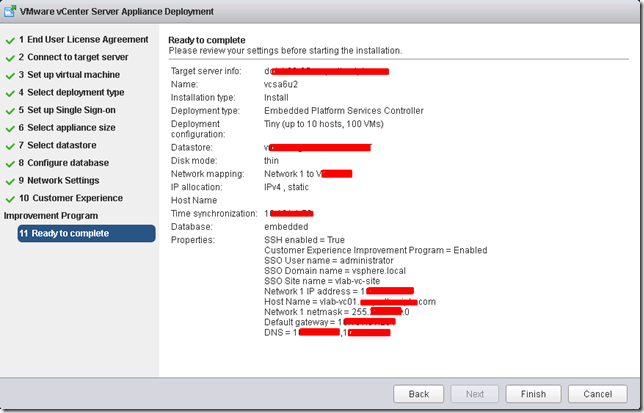Click the green checkmark beside Connect to target server
This screenshot has width=644, height=413.
[10, 58]
